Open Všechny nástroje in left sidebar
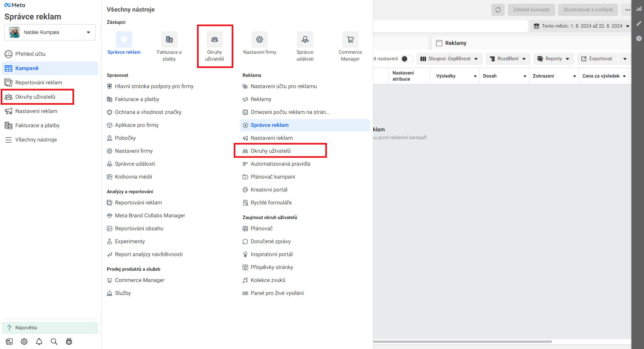This screenshot has height=349, width=644. (x=50, y=139)
